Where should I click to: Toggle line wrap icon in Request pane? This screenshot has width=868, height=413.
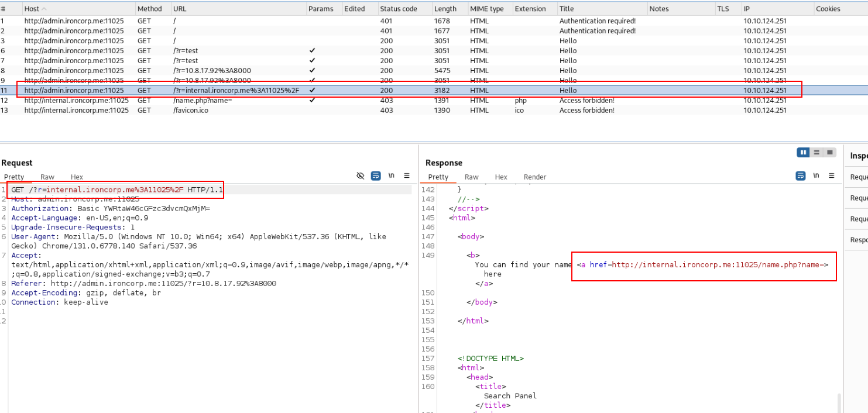(376, 175)
